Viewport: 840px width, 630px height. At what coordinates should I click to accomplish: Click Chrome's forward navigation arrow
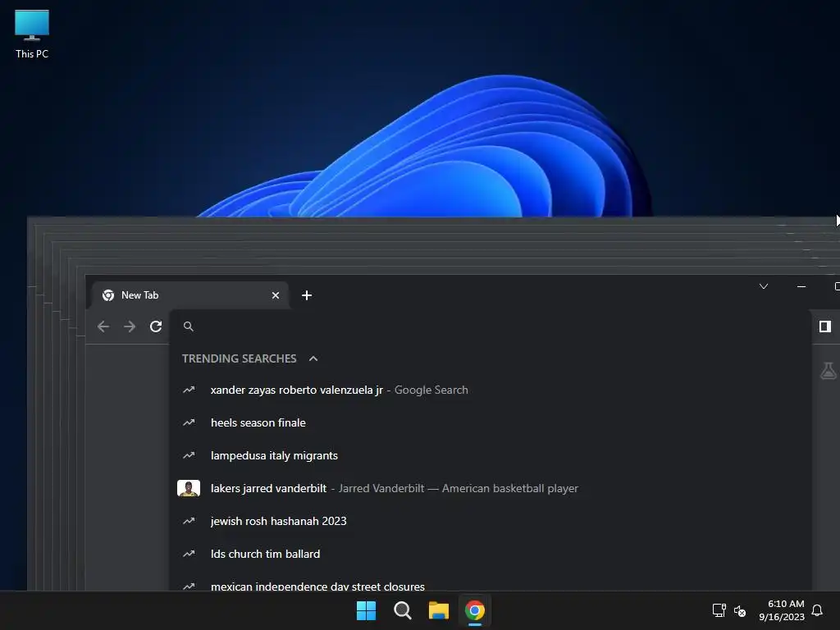click(130, 326)
